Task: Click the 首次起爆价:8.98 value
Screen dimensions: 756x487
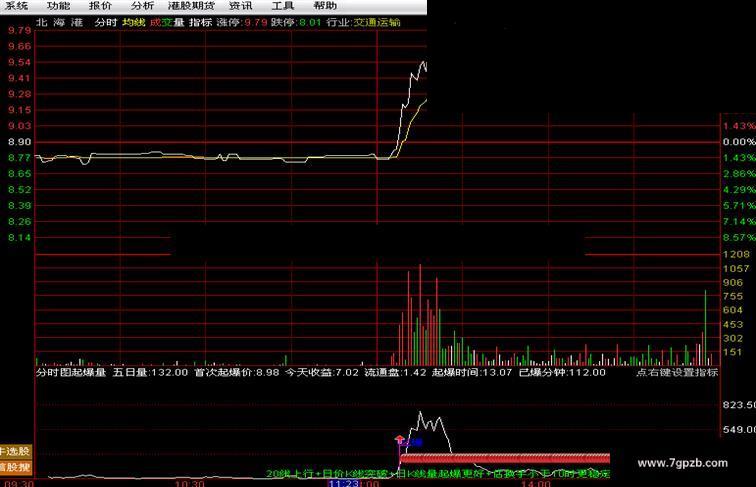Action: pos(237,372)
